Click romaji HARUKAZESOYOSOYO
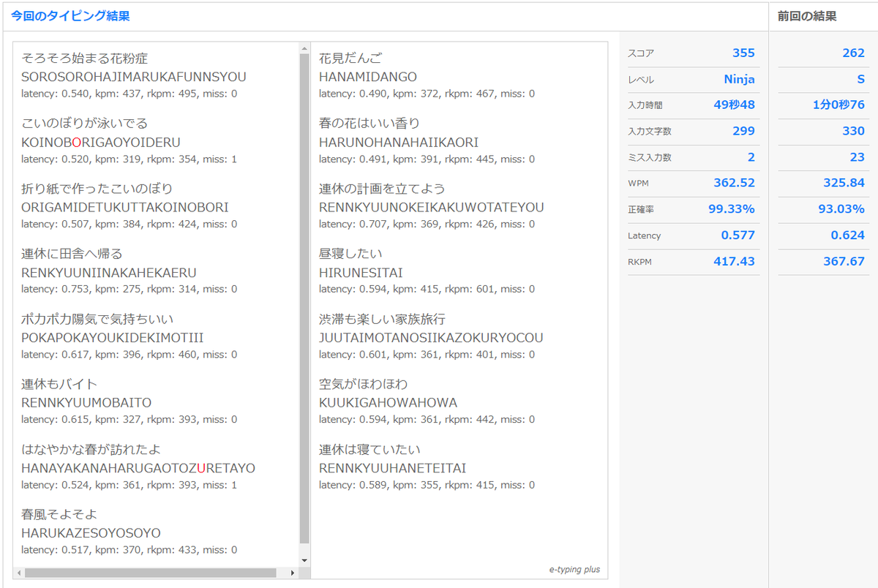The width and height of the screenshot is (878, 588). pyautogui.click(x=91, y=533)
